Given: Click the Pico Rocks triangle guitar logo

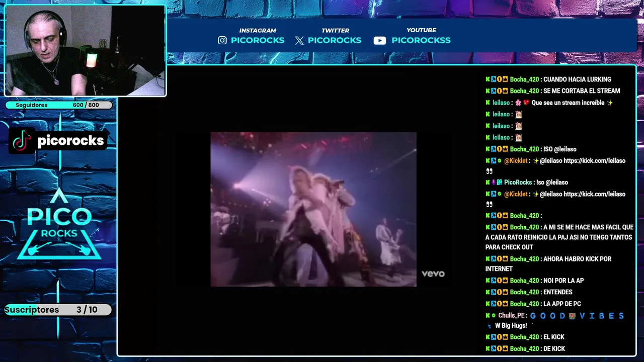Looking at the screenshot, I should (59, 224).
